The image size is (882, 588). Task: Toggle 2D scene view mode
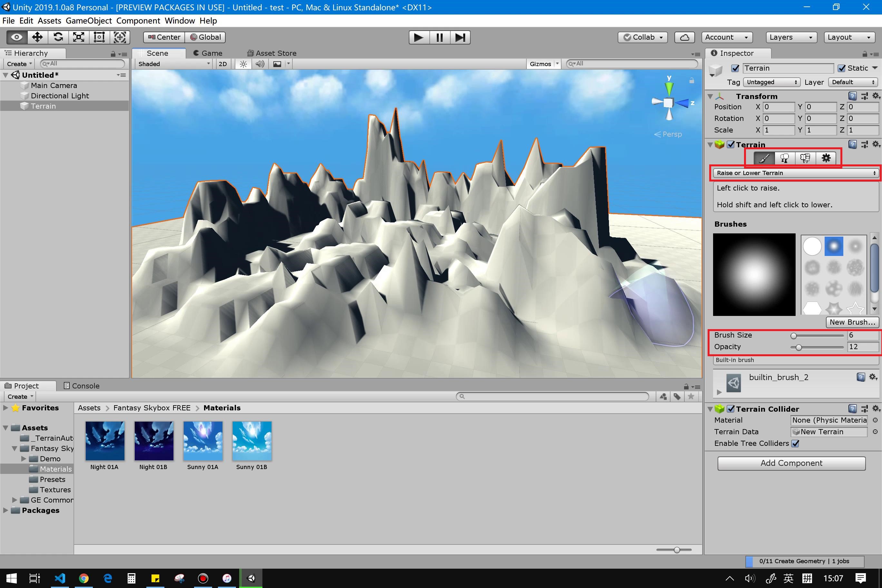point(222,64)
